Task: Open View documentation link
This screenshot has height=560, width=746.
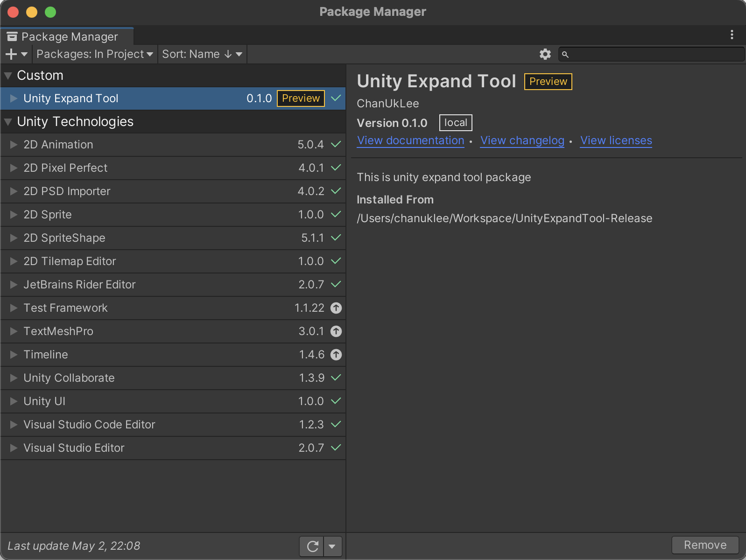Action: point(410,140)
